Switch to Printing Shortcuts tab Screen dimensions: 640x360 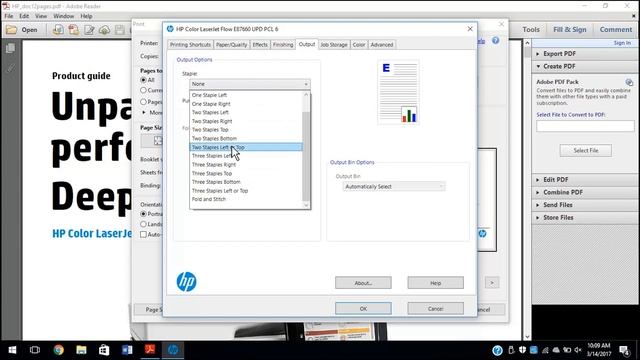click(190, 45)
